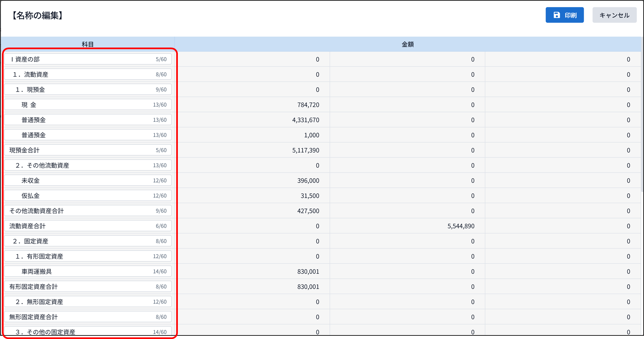Edit the 普通預金 field with amount 1,000

pos(88,135)
